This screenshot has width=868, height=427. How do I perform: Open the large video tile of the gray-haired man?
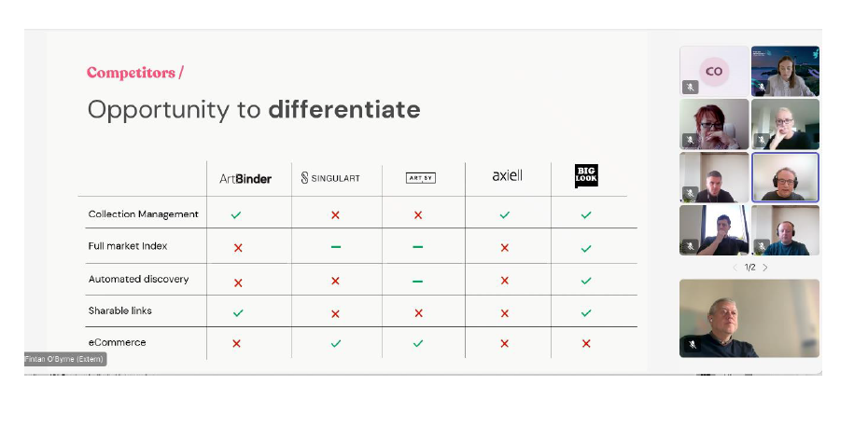(x=749, y=317)
